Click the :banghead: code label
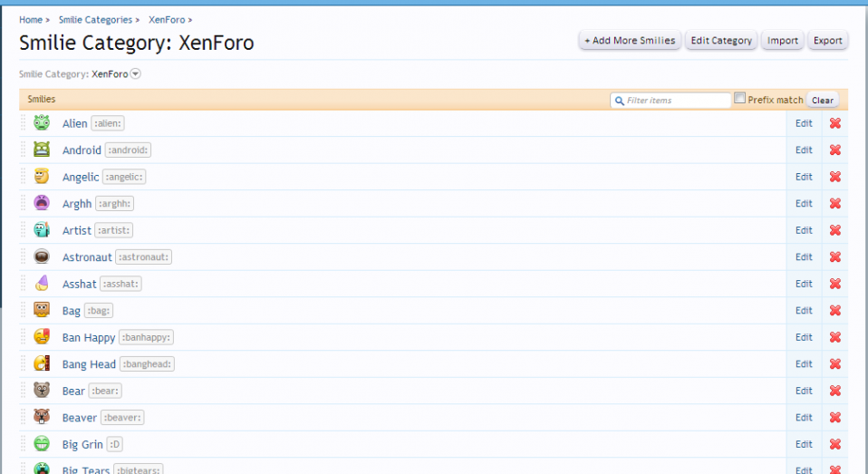Viewport: 868px width, 474px height. (148, 363)
